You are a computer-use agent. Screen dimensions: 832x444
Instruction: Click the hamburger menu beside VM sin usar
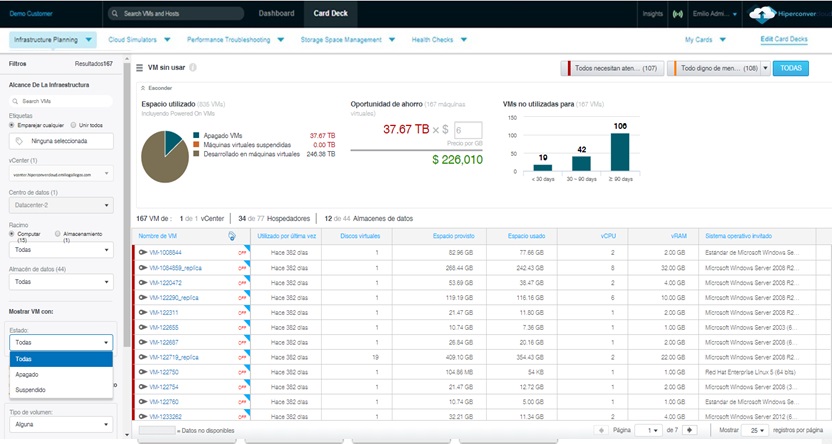140,67
